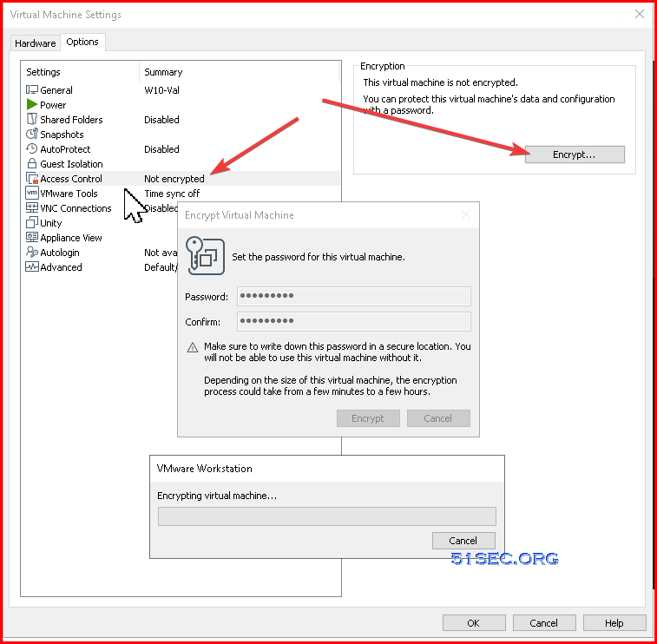Click the Time sync off summary text
Viewport: 657px width, 644px height.
pos(172,194)
